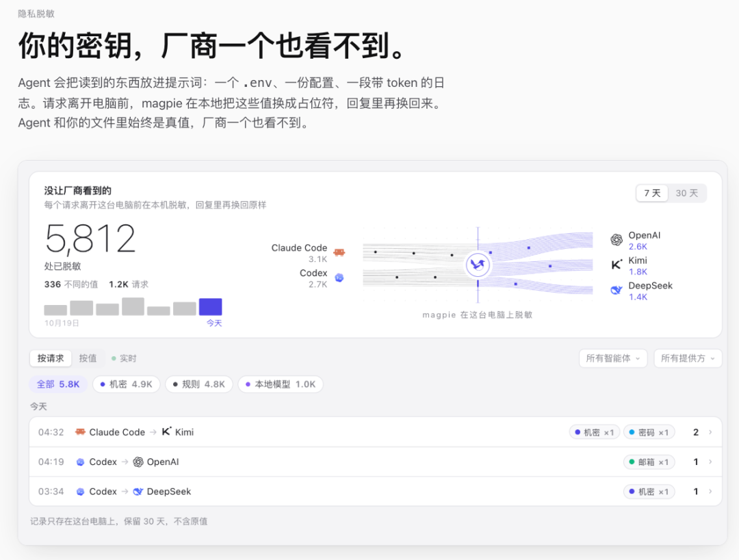Click the 336 不同的值 statistic
The height and width of the screenshot is (560, 739).
click(71, 284)
